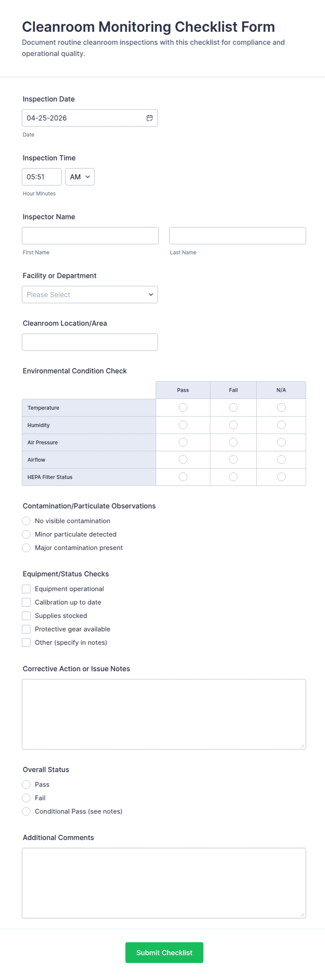This screenshot has height=980, width=325.
Task: Check the Equipment operational box
Action: pyautogui.click(x=26, y=589)
